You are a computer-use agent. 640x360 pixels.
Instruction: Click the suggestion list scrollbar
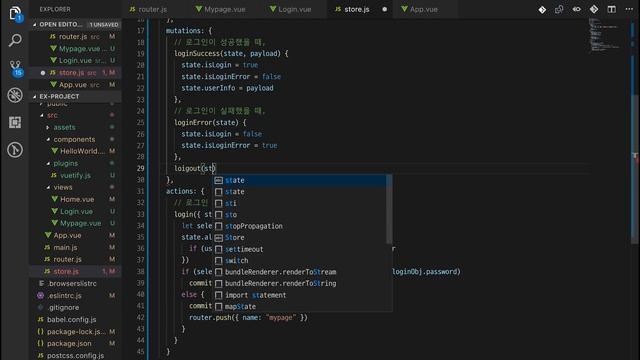click(389, 209)
